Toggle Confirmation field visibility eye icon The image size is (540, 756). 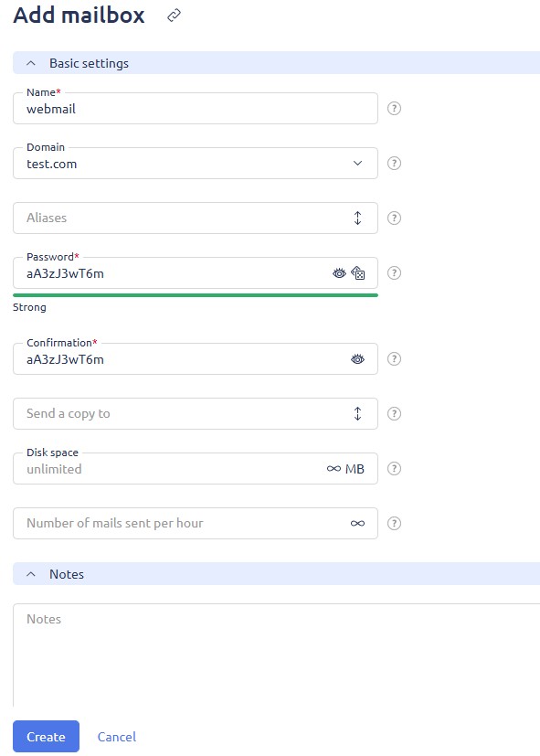click(357, 359)
